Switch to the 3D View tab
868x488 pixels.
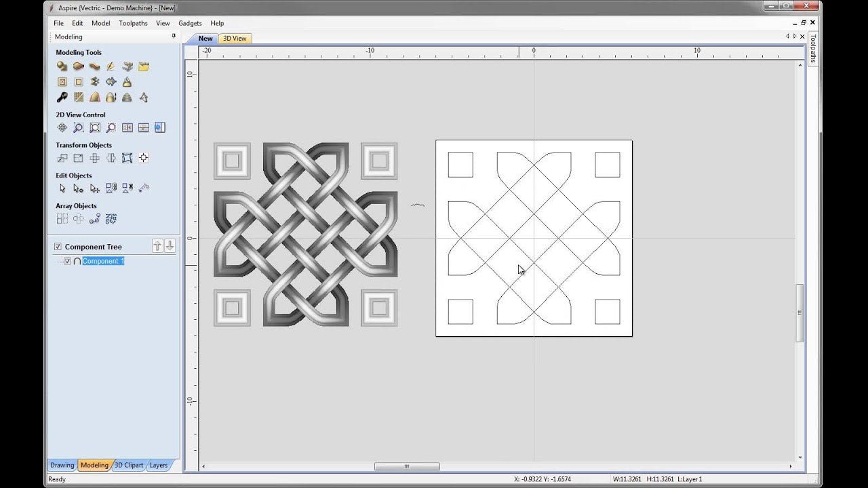click(235, 39)
